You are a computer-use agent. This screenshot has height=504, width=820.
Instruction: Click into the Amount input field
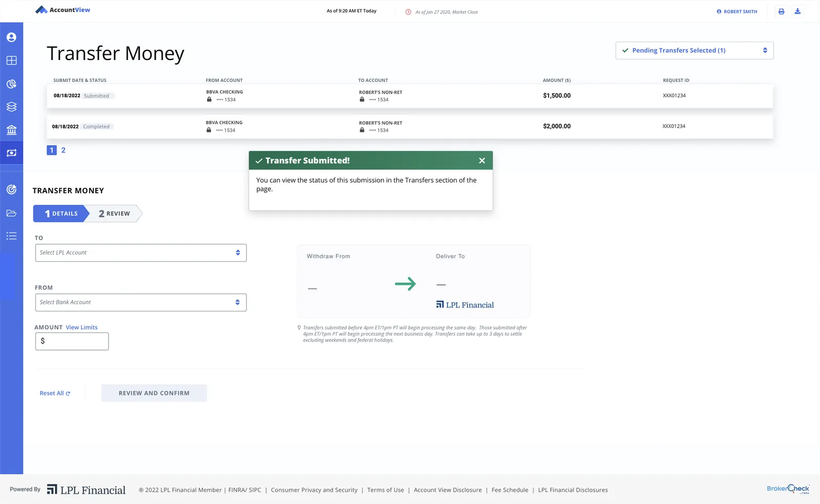(x=72, y=341)
